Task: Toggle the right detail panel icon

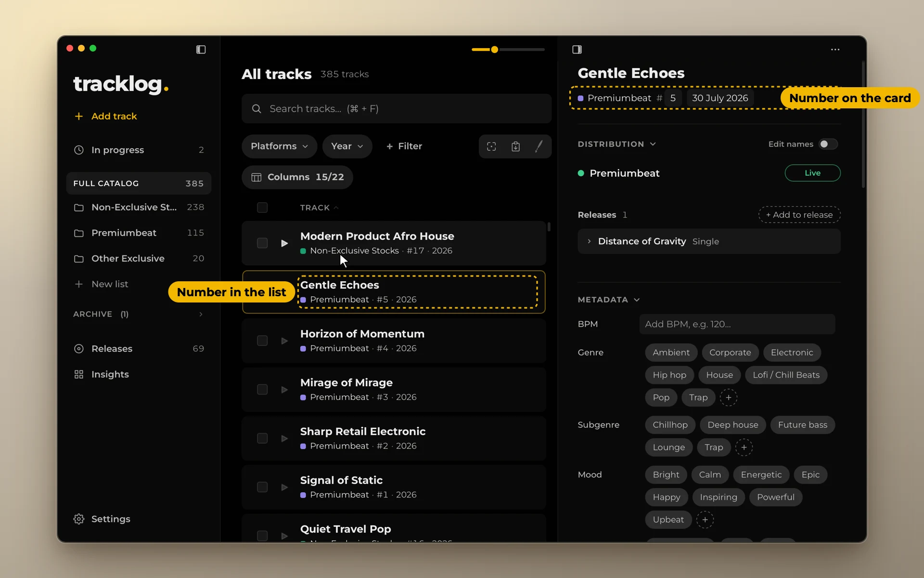Action: click(x=577, y=50)
